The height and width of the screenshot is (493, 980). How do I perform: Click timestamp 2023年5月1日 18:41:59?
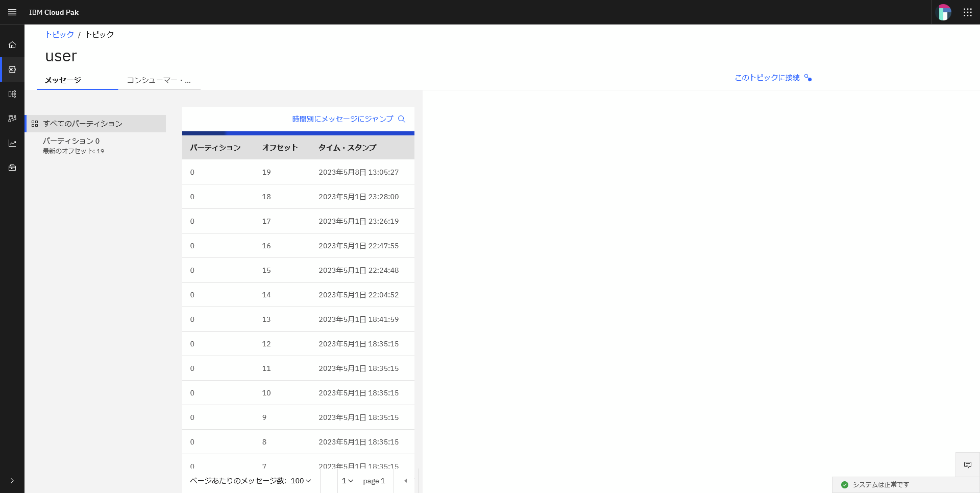[358, 319]
